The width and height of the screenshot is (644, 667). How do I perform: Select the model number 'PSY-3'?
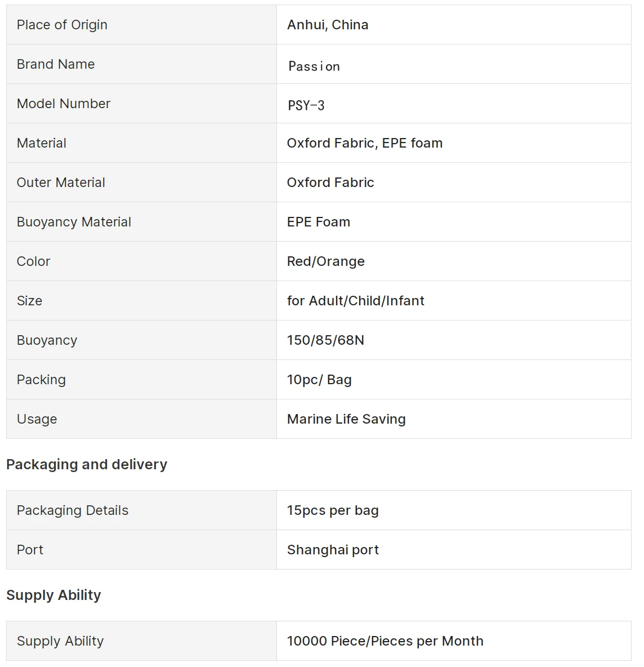coord(306,105)
